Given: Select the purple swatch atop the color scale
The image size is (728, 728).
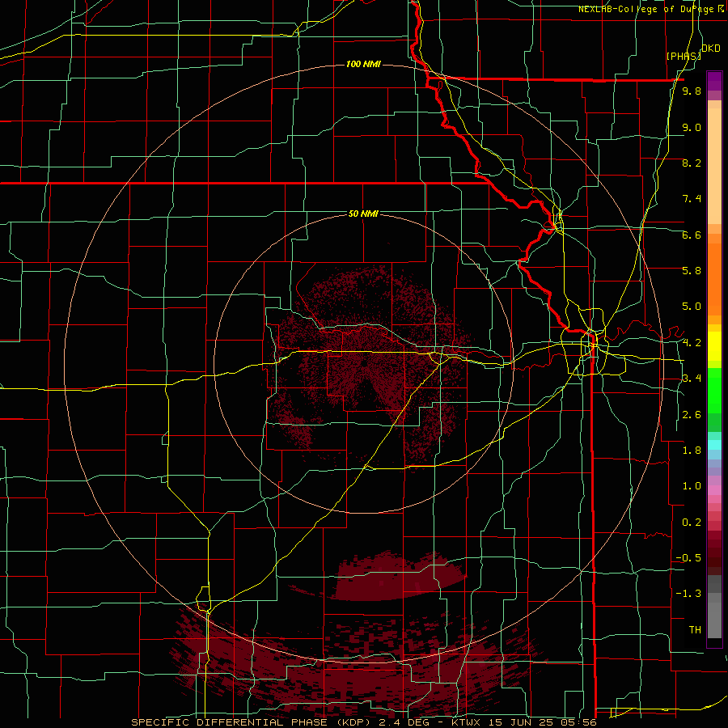Looking at the screenshot, I should [714, 81].
